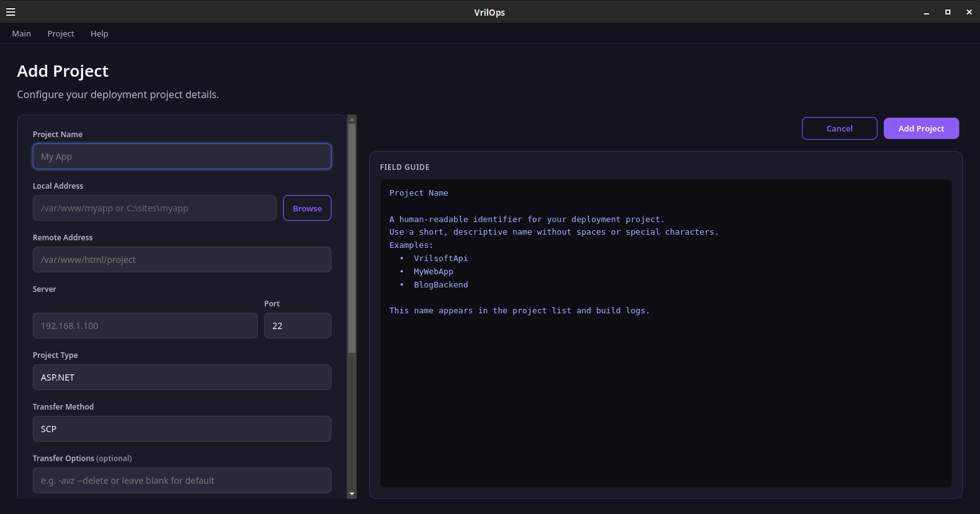Click the Transfer Method label
Image resolution: width=980 pixels, height=514 pixels.
[x=63, y=407]
